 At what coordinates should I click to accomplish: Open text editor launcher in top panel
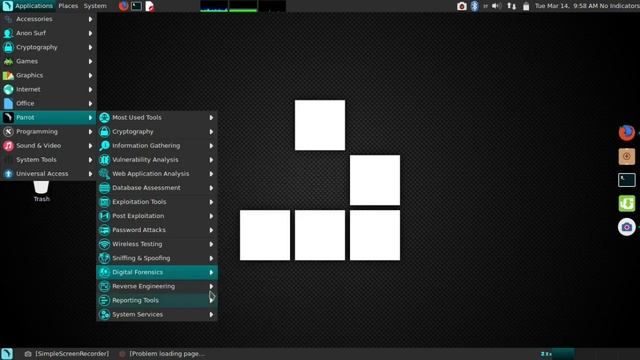pos(149,6)
